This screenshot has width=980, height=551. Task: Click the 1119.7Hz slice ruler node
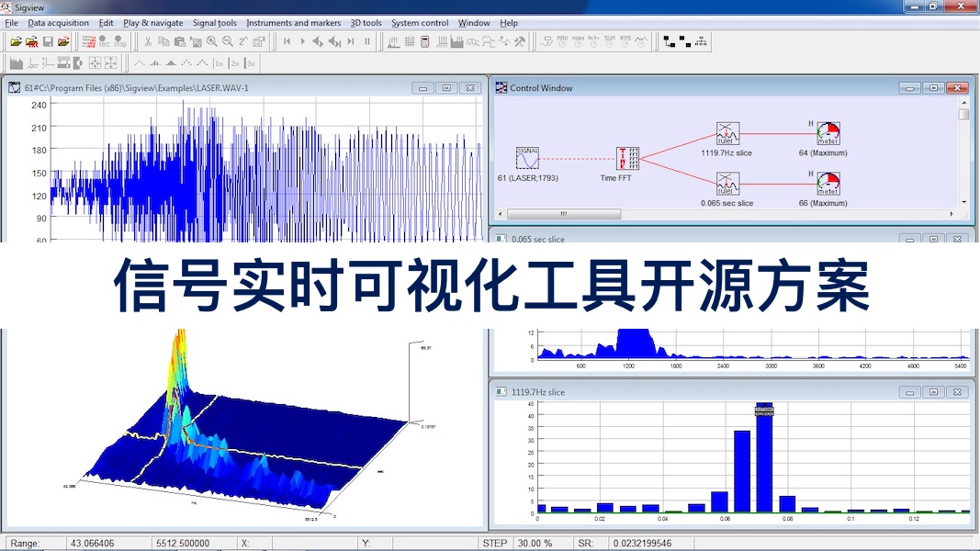pos(727,134)
